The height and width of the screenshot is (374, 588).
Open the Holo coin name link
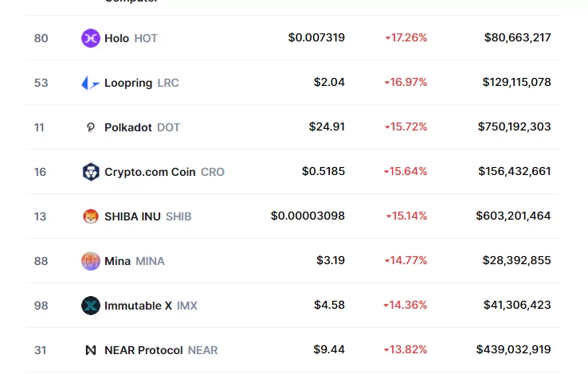point(116,38)
